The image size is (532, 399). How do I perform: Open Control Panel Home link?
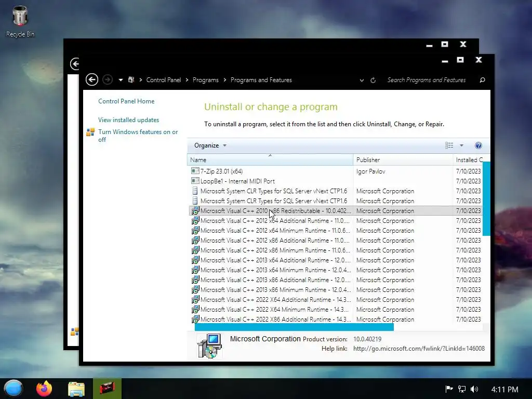126,101
